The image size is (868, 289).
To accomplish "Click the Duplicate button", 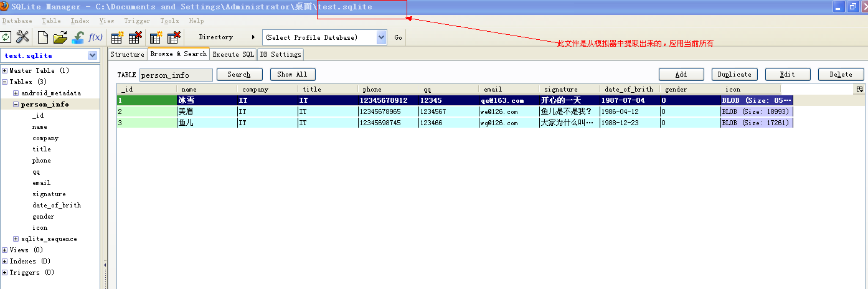I will point(735,74).
